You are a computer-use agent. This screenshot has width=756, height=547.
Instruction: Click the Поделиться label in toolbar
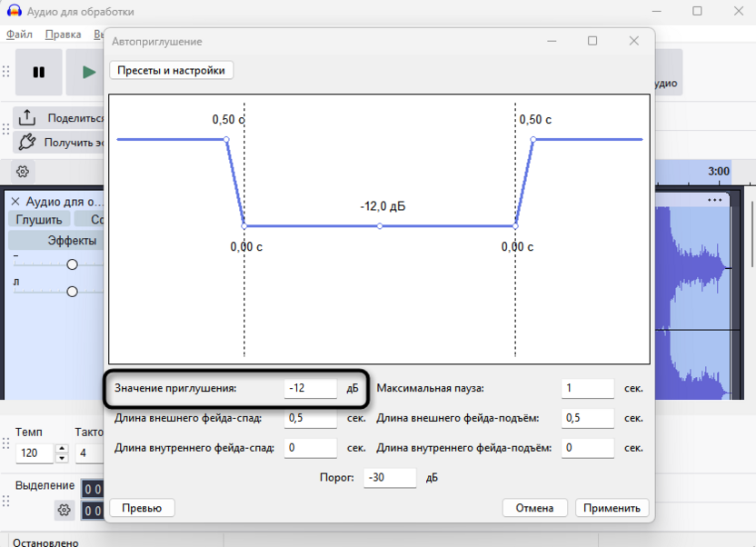click(75, 118)
